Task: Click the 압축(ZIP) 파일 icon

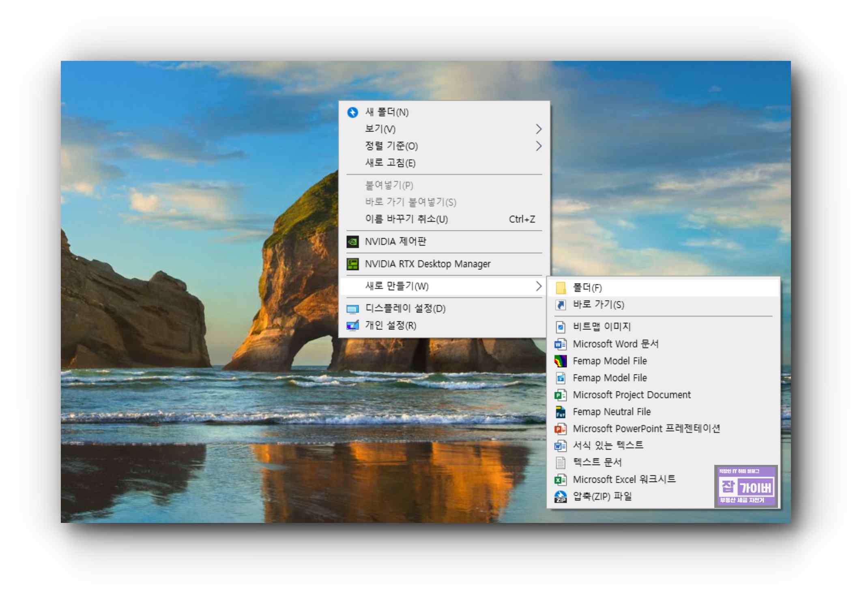Action: (x=561, y=497)
